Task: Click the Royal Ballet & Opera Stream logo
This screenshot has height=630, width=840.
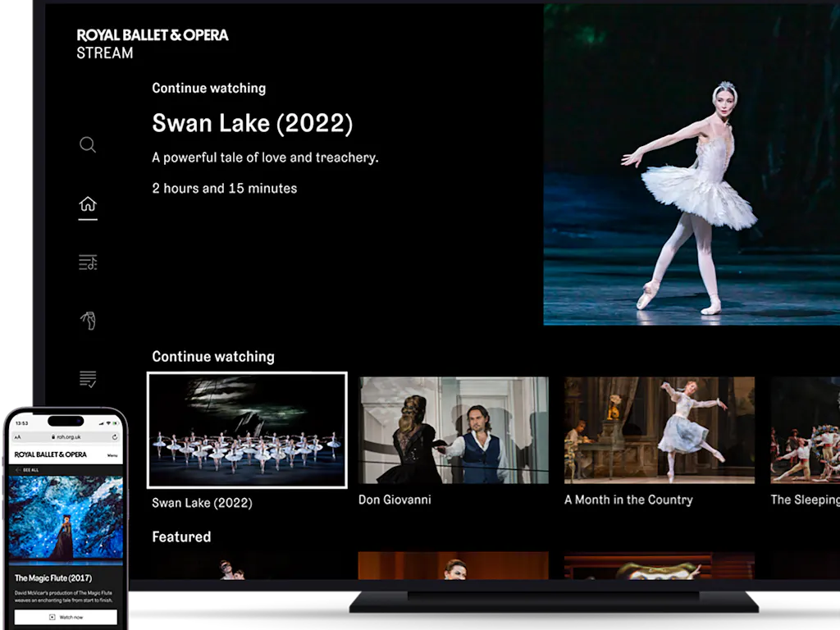Action: tap(153, 43)
